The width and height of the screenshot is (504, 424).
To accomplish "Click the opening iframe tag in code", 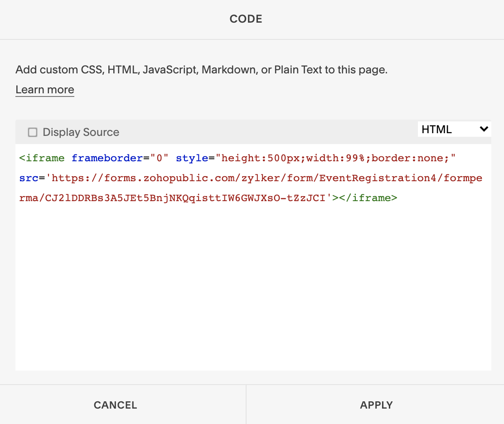I will 42,158.
